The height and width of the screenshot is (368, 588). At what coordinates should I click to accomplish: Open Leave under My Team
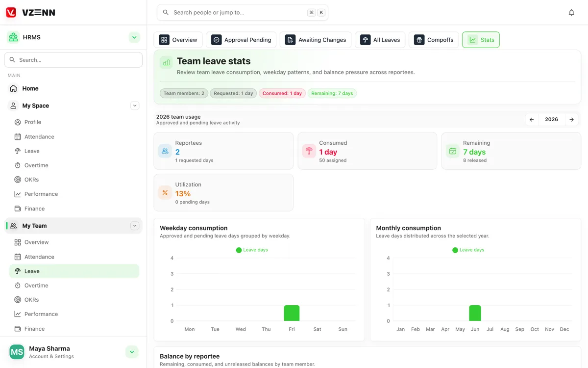[74, 271]
